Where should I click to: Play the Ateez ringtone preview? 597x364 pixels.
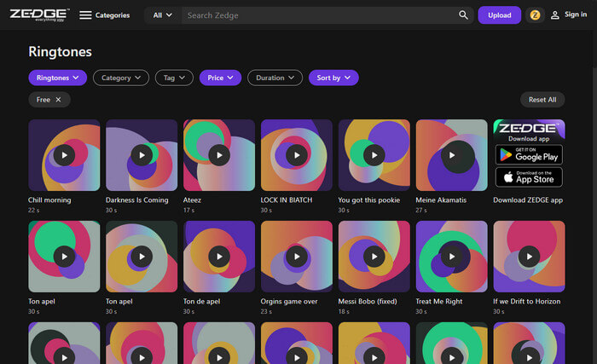(219, 155)
